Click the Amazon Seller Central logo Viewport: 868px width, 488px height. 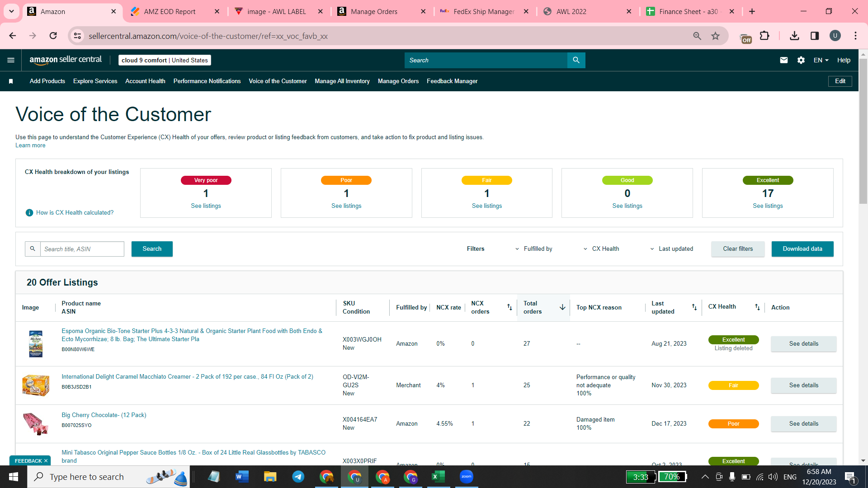tap(66, 60)
